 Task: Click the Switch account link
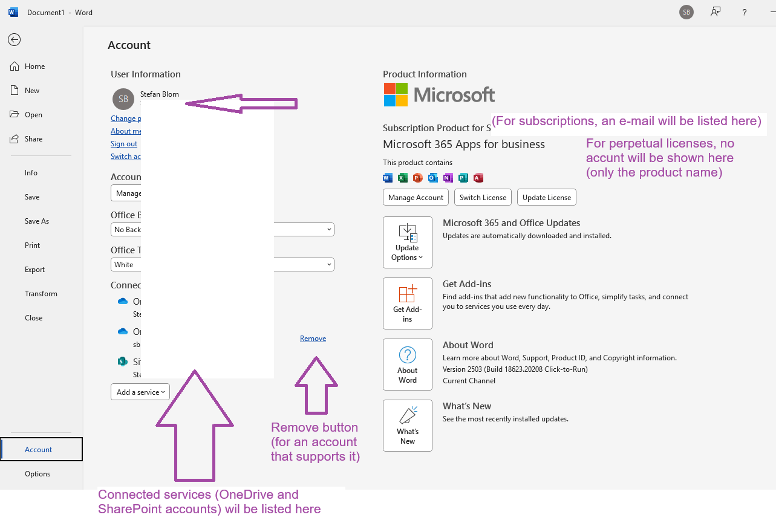click(x=126, y=157)
